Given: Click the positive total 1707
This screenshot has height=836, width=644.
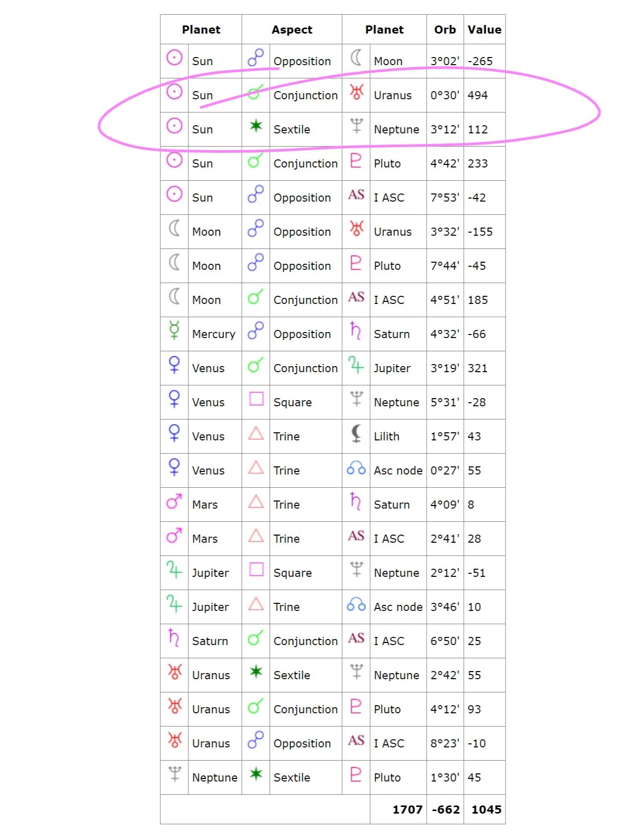Looking at the screenshot, I should coord(407,810).
